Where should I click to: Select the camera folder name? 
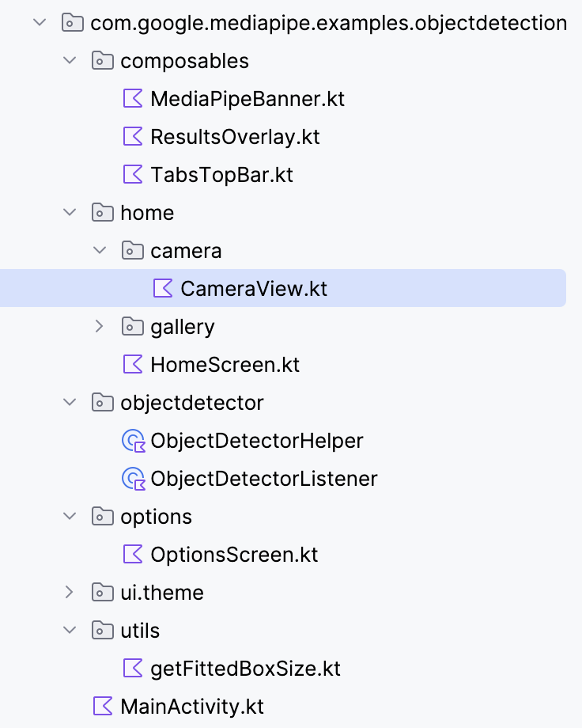click(186, 251)
